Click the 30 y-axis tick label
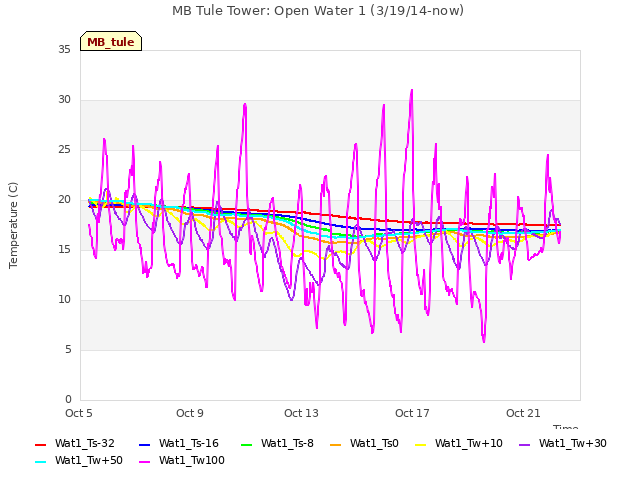This screenshot has height=480, width=640. (x=64, y=100)
